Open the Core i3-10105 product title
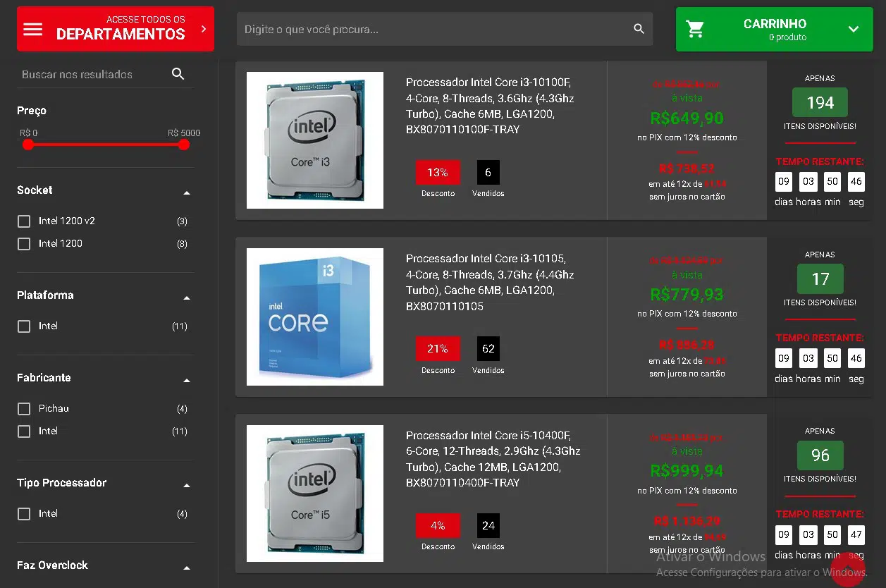This screenshot has width=886, height=588. (x=491, y=282)
